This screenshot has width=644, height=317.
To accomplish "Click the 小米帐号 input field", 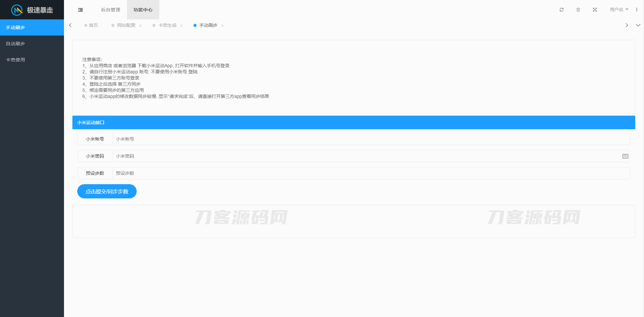I will coord(371,139).
